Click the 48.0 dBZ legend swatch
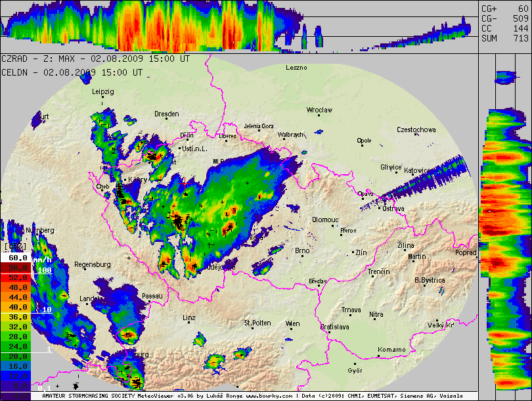The width and height of the screenshot is (532, 401). [x=16, y=287]
